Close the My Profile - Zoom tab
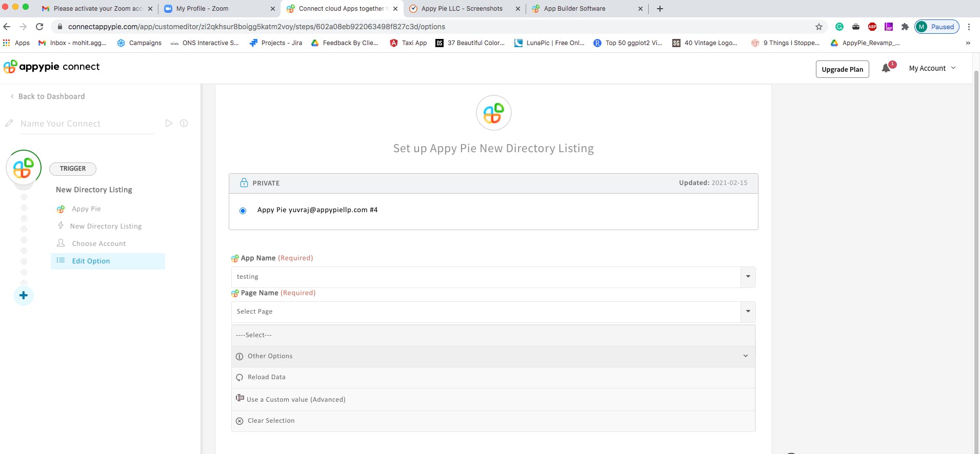This screenshot has width=980, height=454. pyautogui.click(x=272, y=9)
